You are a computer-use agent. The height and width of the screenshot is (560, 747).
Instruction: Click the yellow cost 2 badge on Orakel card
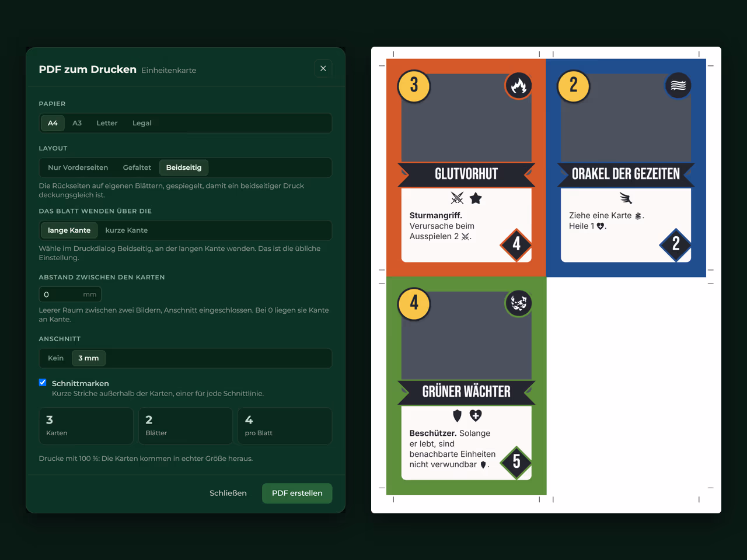click(x=574, y=86)
